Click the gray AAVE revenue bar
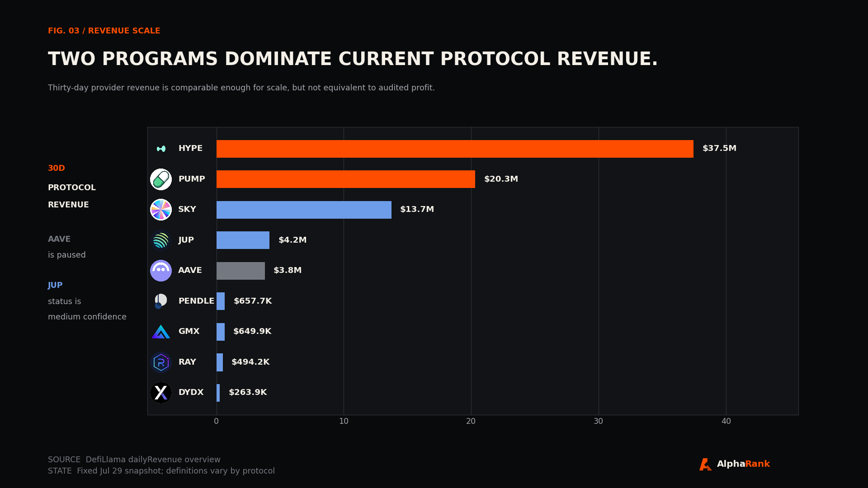 pos(241,271)
